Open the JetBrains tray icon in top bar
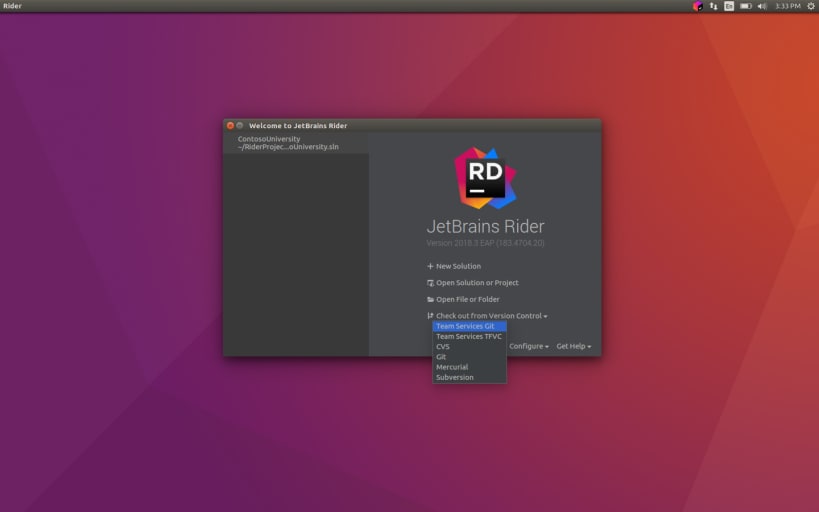This screenshot has width=819, height=512. pyautogui.click(x=697, y=6)
